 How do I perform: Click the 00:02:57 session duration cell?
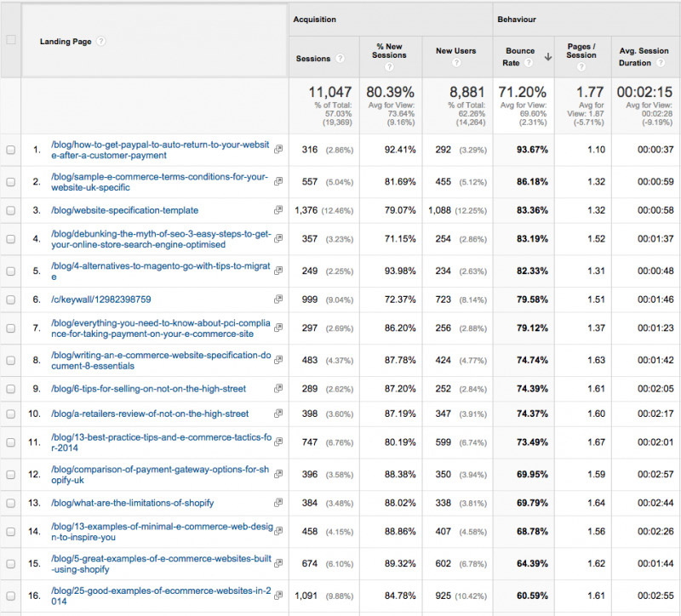(655, 475)
